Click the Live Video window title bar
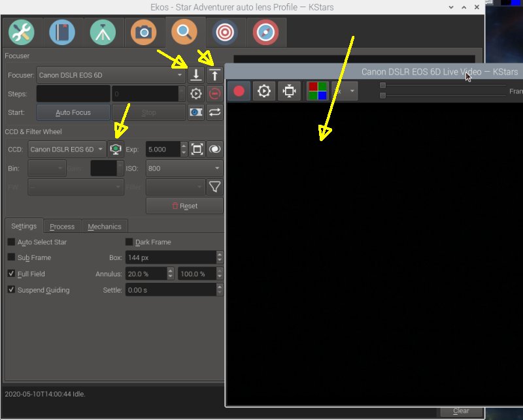 (374, 72)
